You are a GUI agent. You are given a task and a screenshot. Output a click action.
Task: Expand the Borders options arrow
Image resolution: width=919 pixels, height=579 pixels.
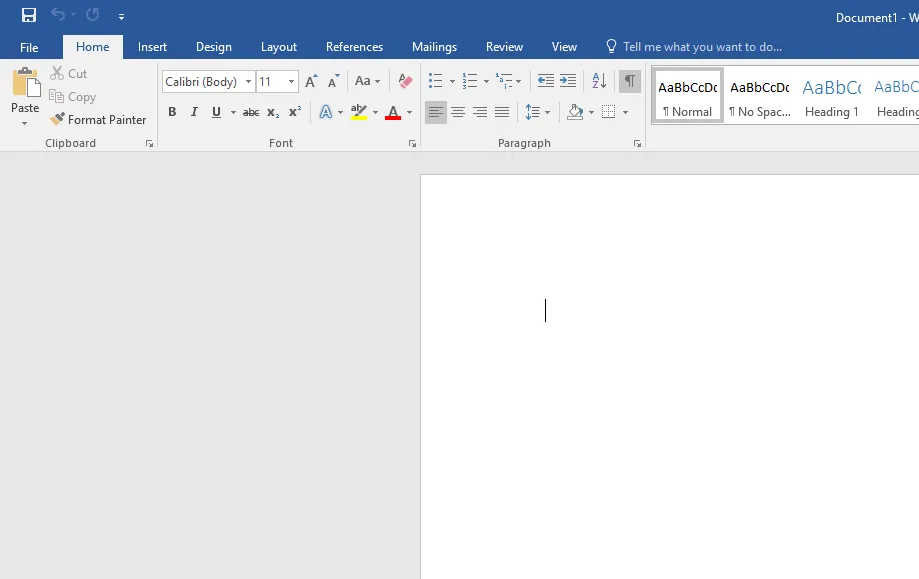tap(625, 113)
